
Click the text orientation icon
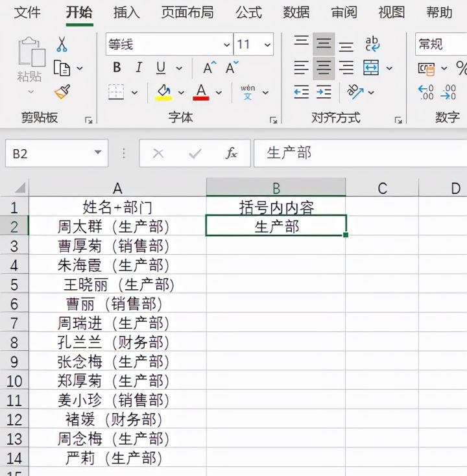(355, 91)
